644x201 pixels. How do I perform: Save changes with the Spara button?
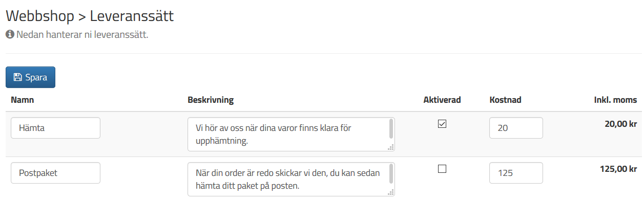[x=30, y=77]
